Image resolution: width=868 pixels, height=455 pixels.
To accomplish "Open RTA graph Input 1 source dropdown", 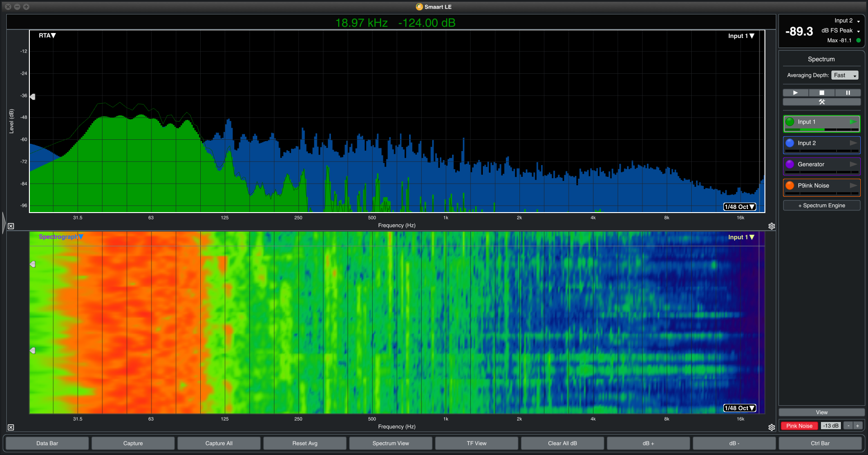I will [x=741, y=36].
